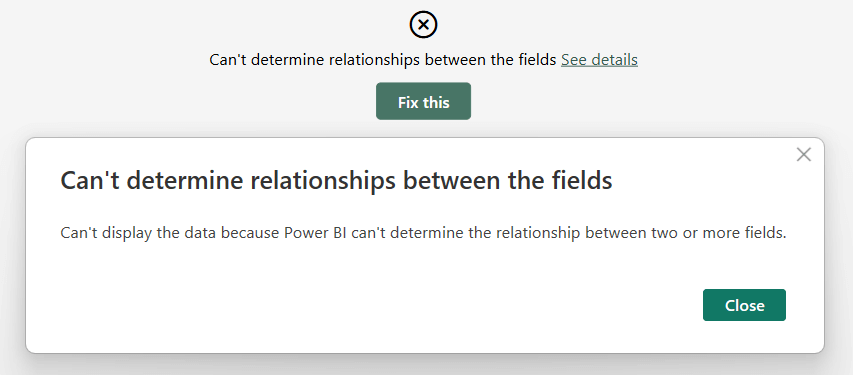Click the circled X error icon
This screenshot has width=853, height=375.
[x=423, y=24]
